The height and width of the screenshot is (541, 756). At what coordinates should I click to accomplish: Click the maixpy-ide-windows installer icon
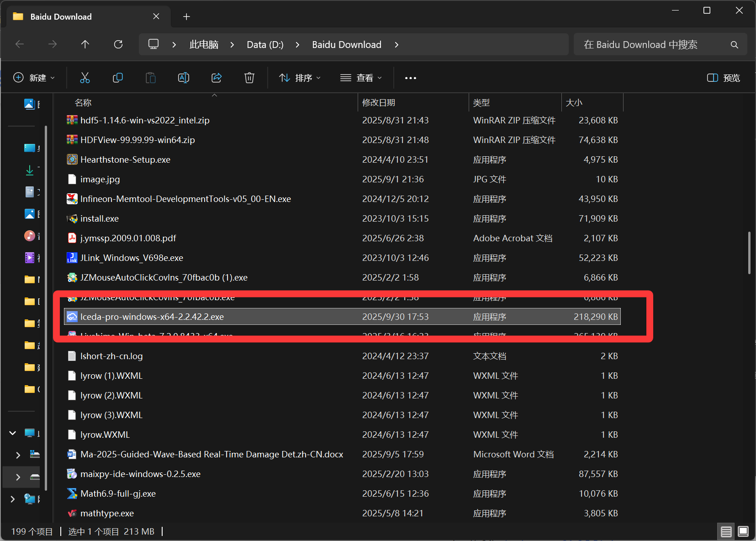(72, 474)
